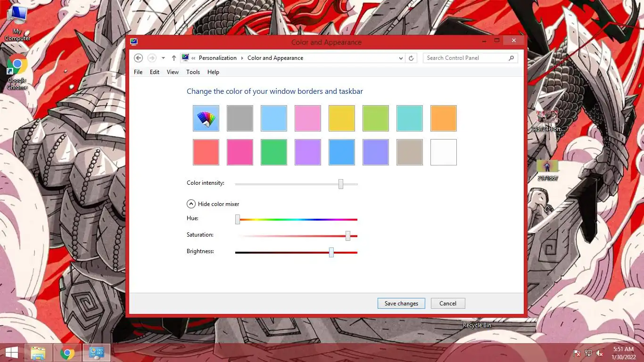This screenshot has height=362, width=644.
Task: Click the My Computer desktop icon
Action: click(17, 24)
